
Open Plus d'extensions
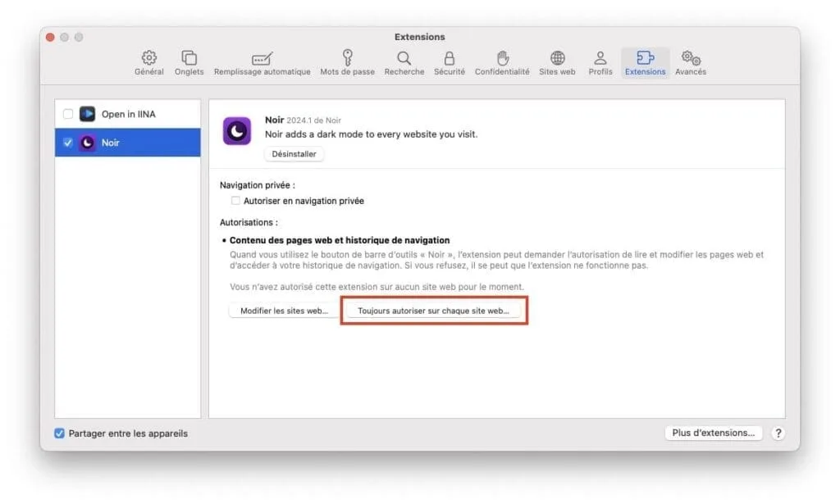pos(713,434)
